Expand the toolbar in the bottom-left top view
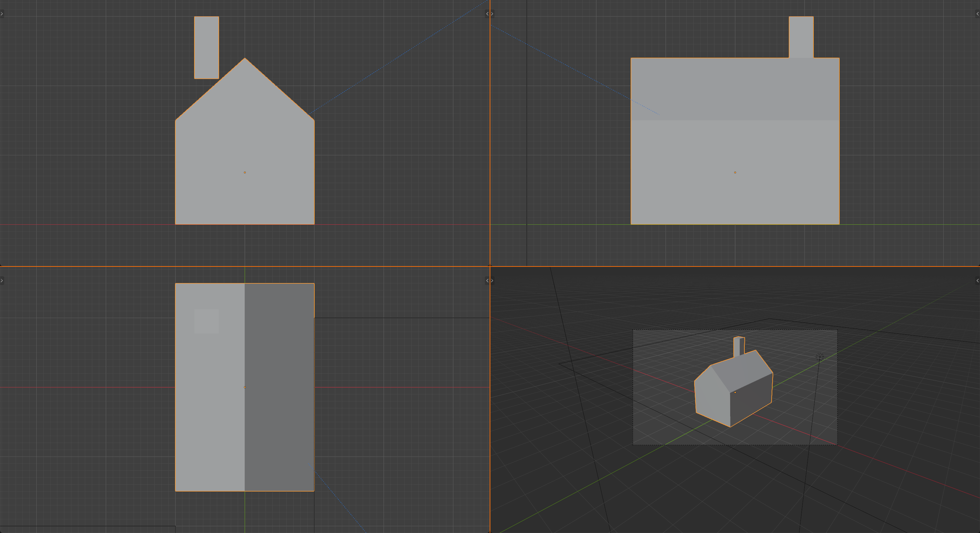Screen dimensions: 980x533 tap(2, 280)
